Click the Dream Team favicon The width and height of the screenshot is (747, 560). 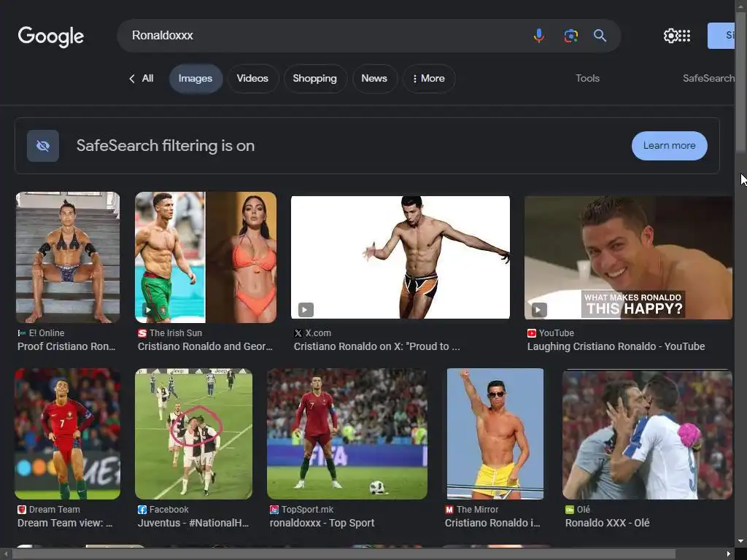click(21, 510)
